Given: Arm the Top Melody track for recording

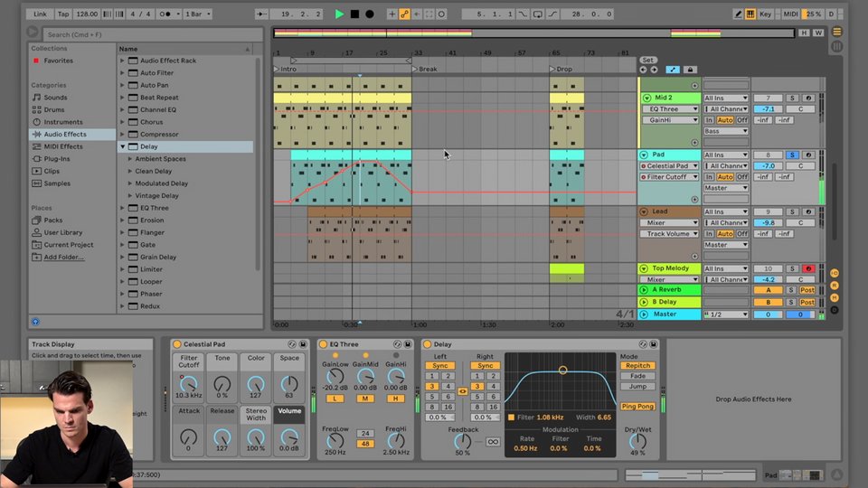Looking at the screenshot, I should (x=808, y=268).
